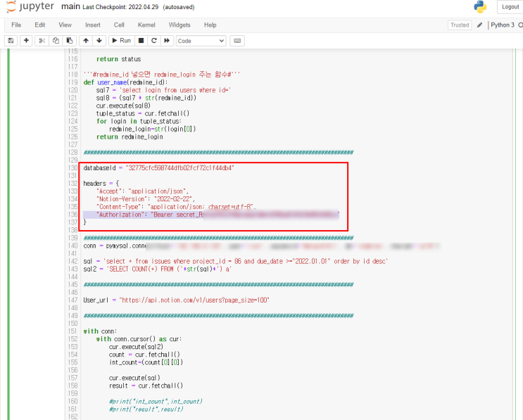Click the 'headers = {' line
Viewport: 523px width, 420px height.
pyautogui.click(x=101, y=184)
